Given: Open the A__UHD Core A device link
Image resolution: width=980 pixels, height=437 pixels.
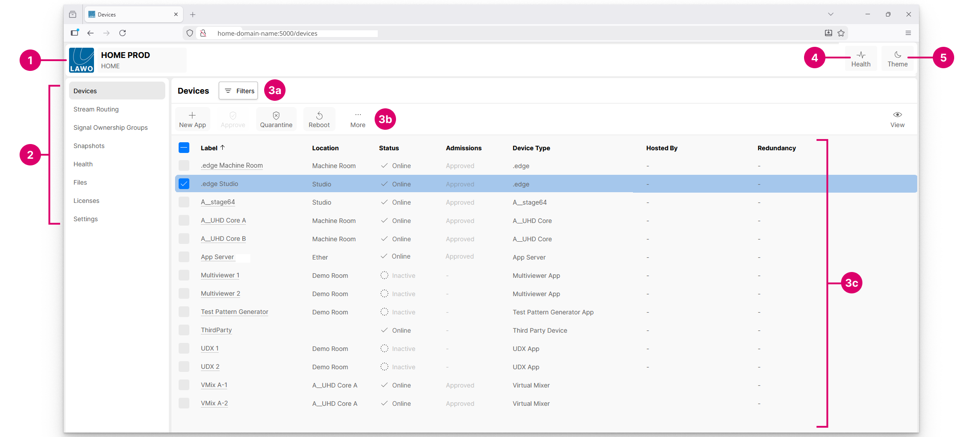Looking at the screenshot, I should 223,220.
